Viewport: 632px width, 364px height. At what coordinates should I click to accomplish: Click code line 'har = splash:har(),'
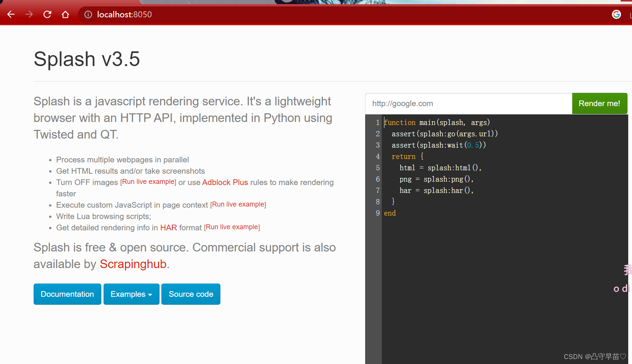point(437,190)
